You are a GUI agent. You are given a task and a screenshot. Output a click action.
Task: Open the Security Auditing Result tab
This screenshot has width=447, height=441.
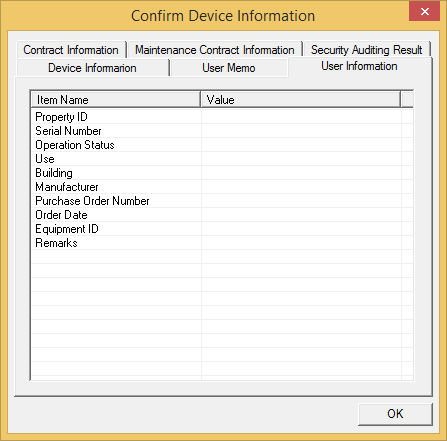(367, 50)
